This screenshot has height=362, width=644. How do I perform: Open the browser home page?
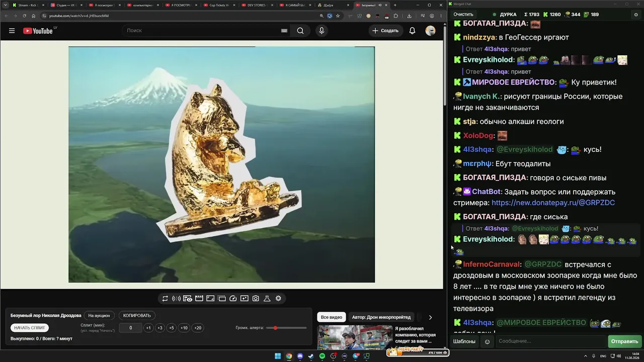(34, 16)
